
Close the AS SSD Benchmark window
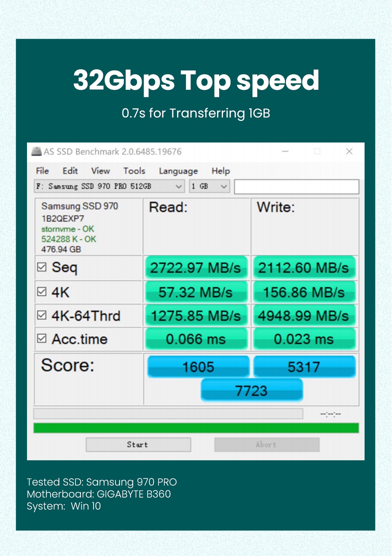349,151
